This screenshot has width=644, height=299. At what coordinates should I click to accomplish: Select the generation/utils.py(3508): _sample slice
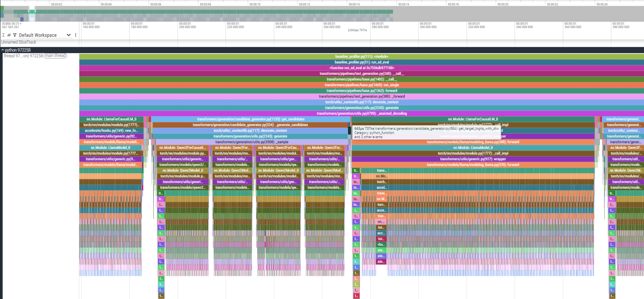point(252,142)
